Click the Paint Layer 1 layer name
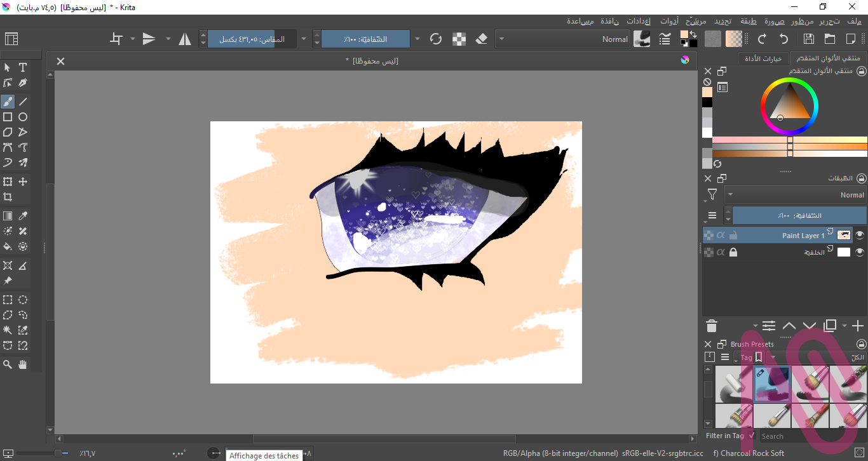 tap(803, 236)
